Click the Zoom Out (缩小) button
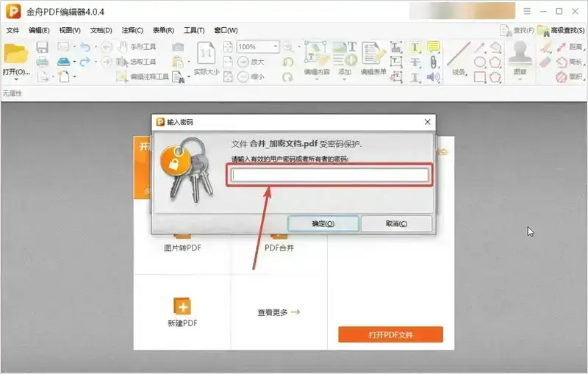 point(251,77)
